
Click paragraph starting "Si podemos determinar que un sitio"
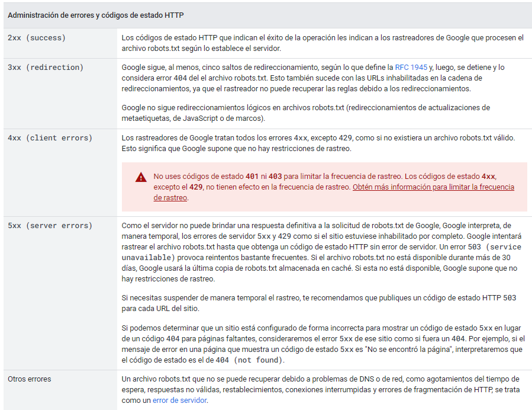[x=323, y=344]
